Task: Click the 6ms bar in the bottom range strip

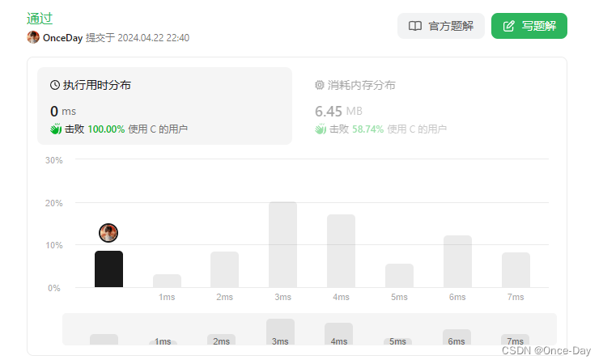Action: pos(456,337)
